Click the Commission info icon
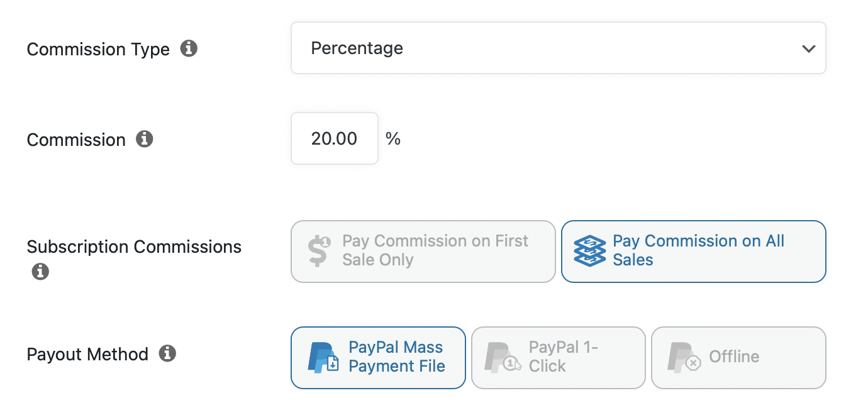Image resolution: width=868 pixels, height=410 pixels. pyautogui.click(x=144, y=140)
